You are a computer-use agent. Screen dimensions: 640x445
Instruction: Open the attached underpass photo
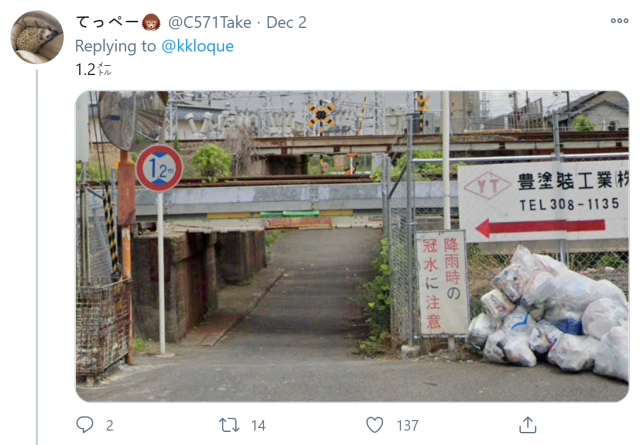[x=352, y=246]
